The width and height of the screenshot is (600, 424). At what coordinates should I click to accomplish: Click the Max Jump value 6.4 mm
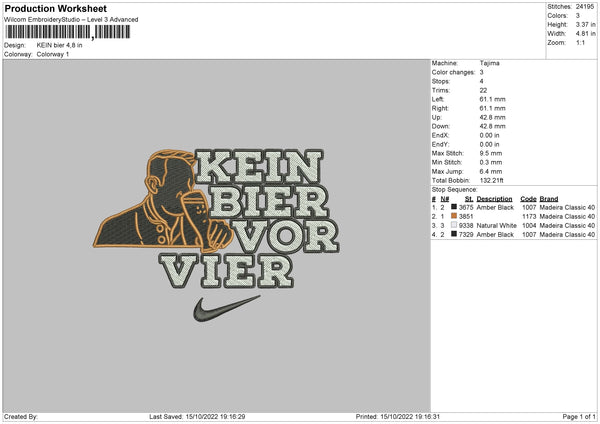click(x=491, y=171)
